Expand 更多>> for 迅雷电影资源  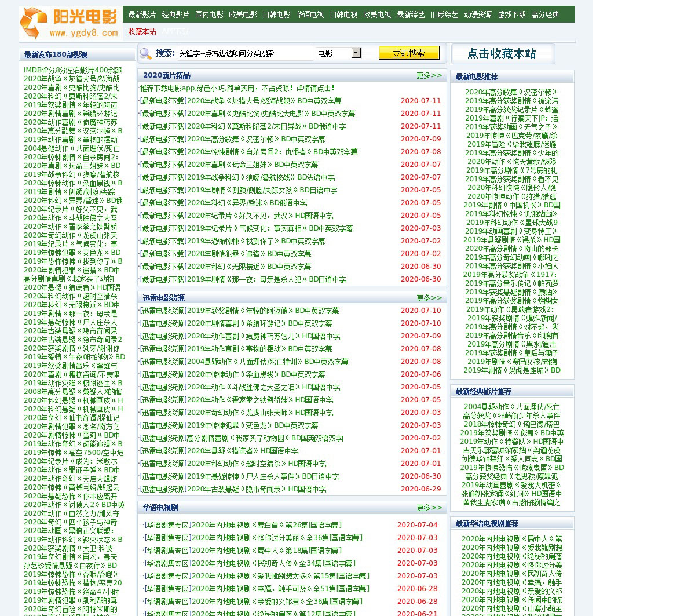[429, 298]
